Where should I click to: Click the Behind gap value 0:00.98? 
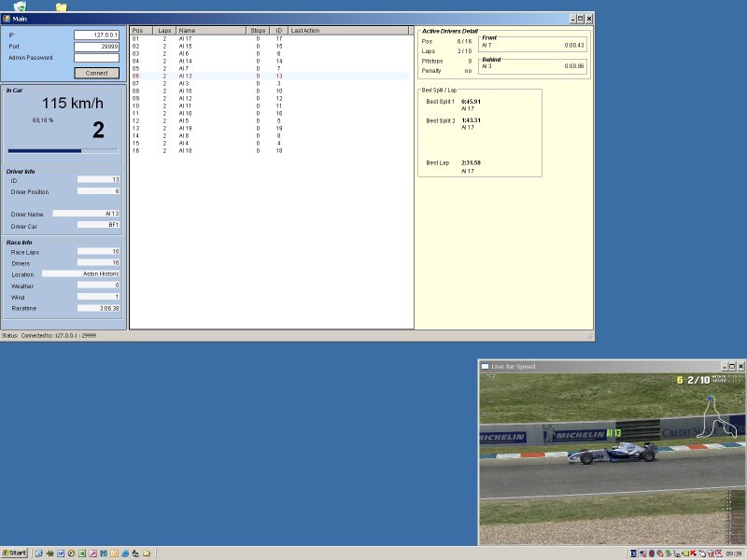coord(574,66)
